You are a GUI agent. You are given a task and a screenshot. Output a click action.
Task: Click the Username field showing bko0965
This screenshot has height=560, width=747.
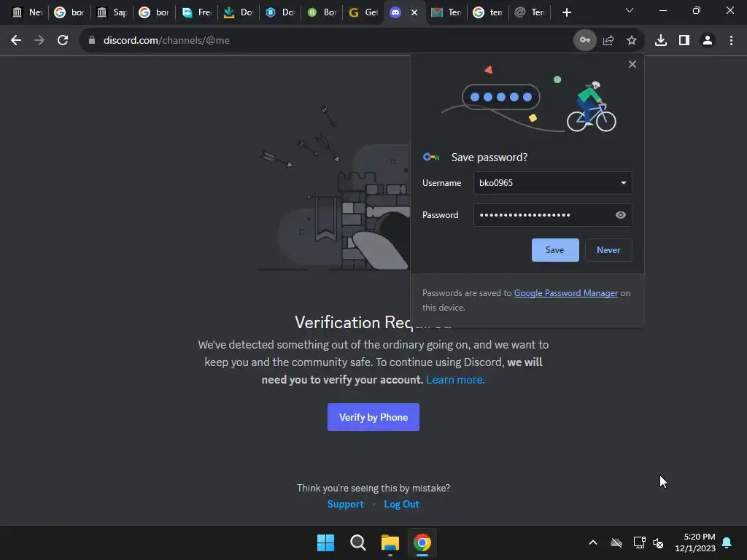(553, 183)
